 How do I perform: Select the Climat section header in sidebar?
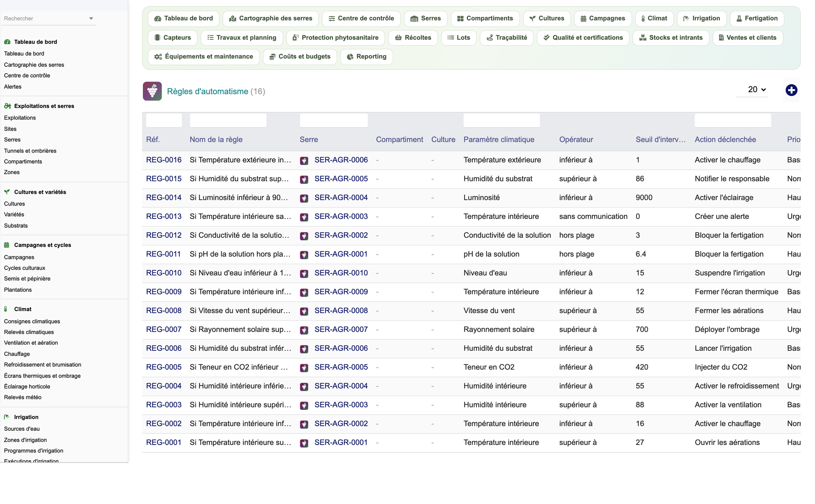click(23, 309)
